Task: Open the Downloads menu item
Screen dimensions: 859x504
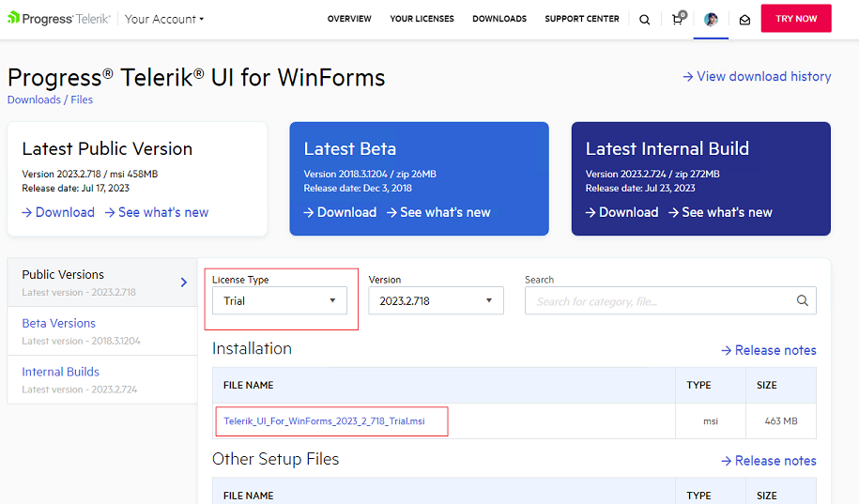Action: pyautogui.click(x=499, y=19)
